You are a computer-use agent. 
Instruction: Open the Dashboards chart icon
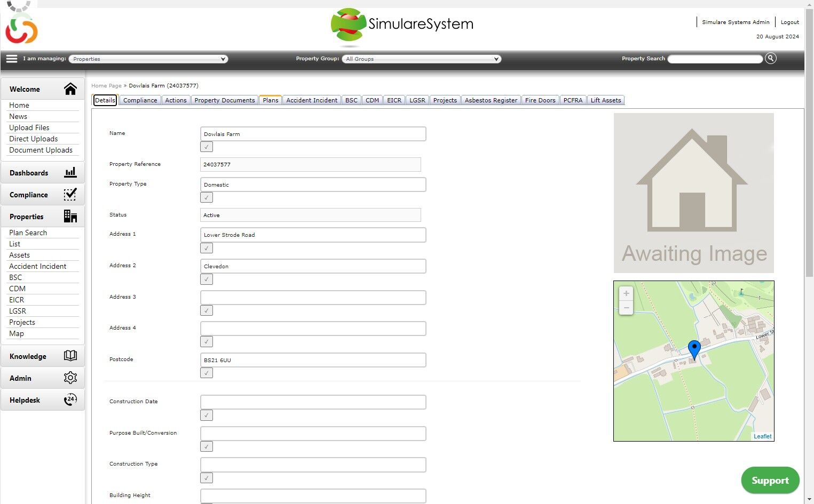coord(70,172)
